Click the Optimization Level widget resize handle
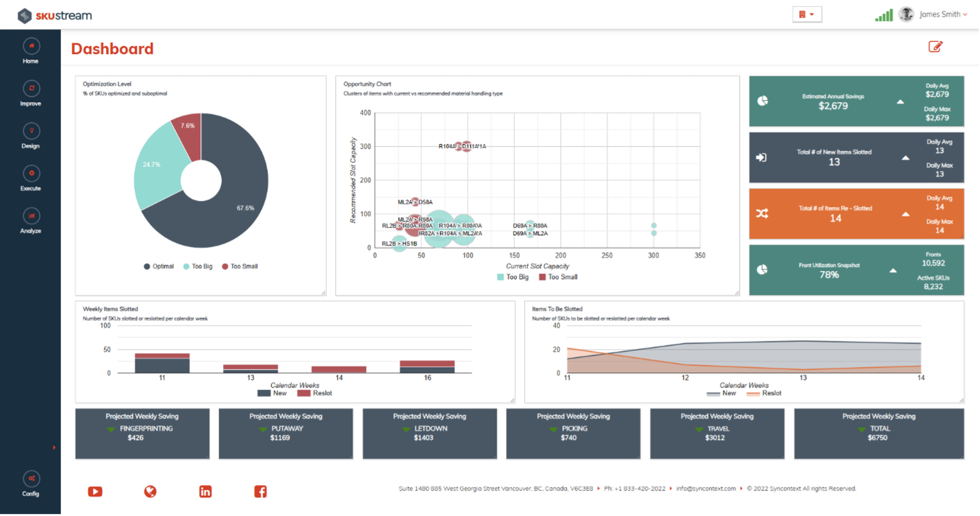Viewport: 980px width, 516px height. coord(324,293)
